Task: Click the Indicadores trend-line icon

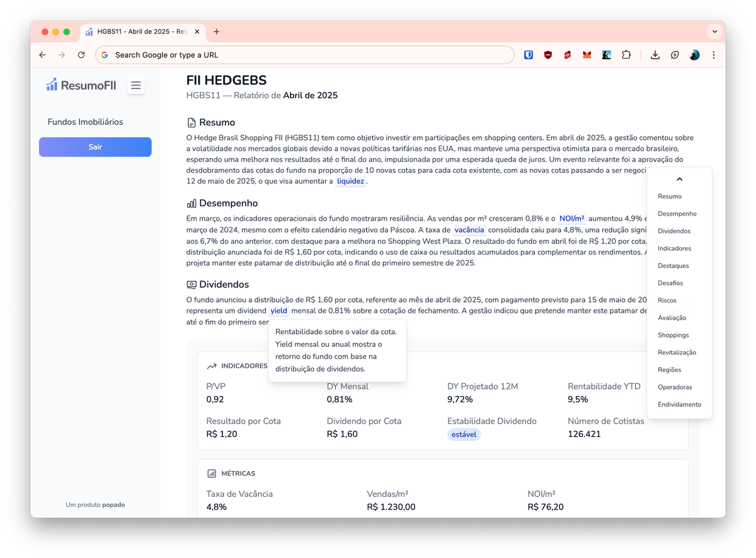Action: click(212, 366)
